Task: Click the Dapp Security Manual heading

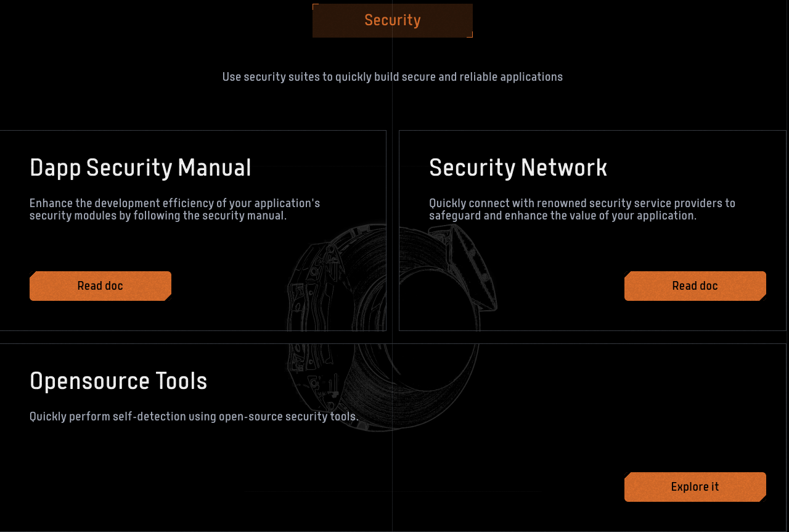Action: (x=141, y=168)
